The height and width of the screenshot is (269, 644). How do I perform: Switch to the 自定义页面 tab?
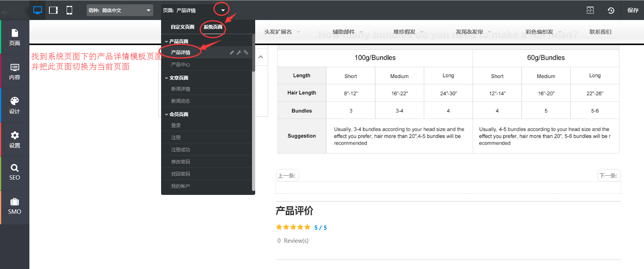pyautogui.click(x=182, y=27)
